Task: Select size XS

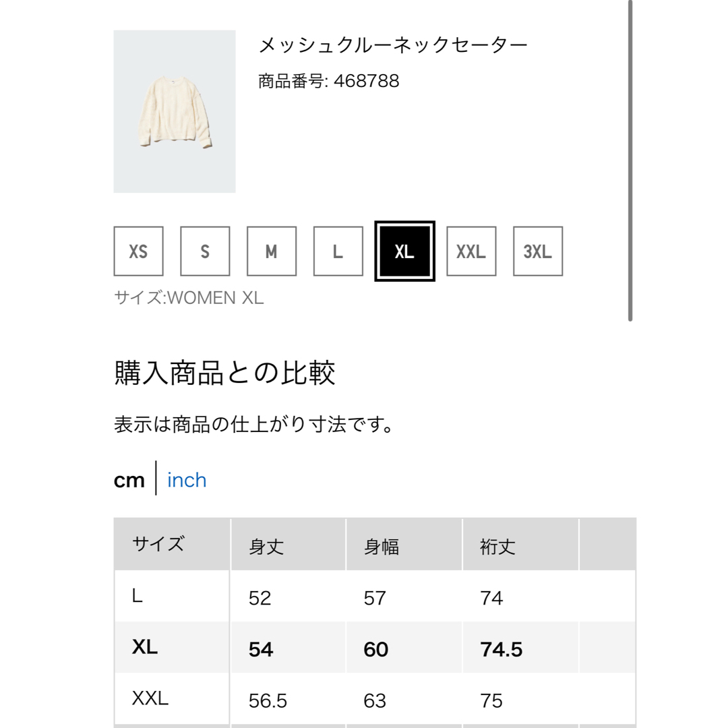Action: click(x=138, y=251)
